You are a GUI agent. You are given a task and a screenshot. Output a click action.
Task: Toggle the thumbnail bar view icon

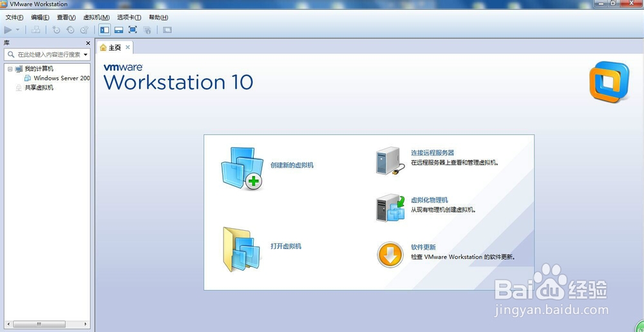[x=118, y=30]
